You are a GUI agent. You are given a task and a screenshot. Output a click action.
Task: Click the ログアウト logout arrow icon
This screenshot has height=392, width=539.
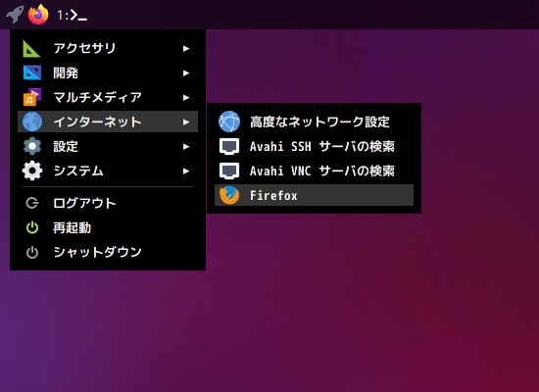[32, 203]
